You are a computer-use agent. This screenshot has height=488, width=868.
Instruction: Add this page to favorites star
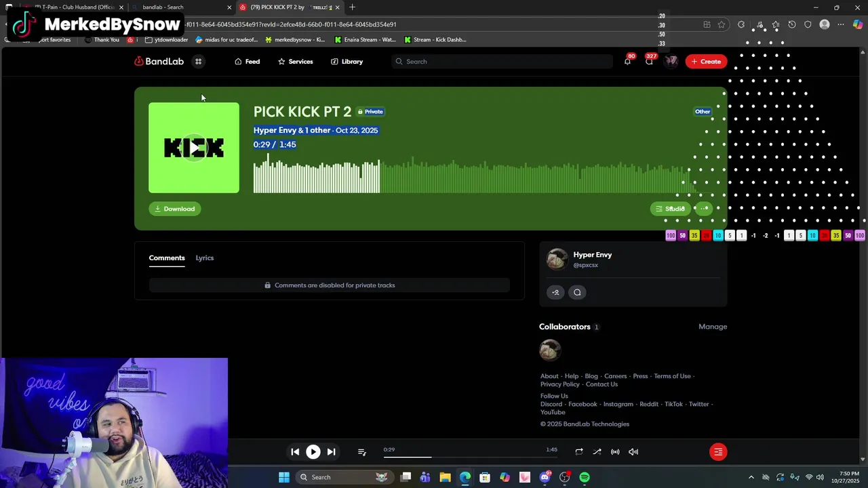pyautogui.click(x=722, y=24)
